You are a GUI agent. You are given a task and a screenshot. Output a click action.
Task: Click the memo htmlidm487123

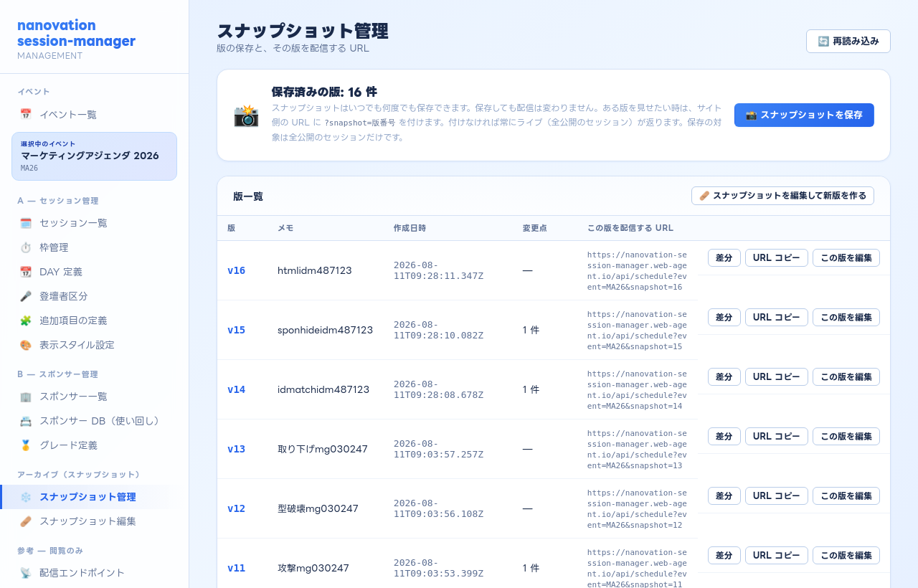[x=314, y=270]
